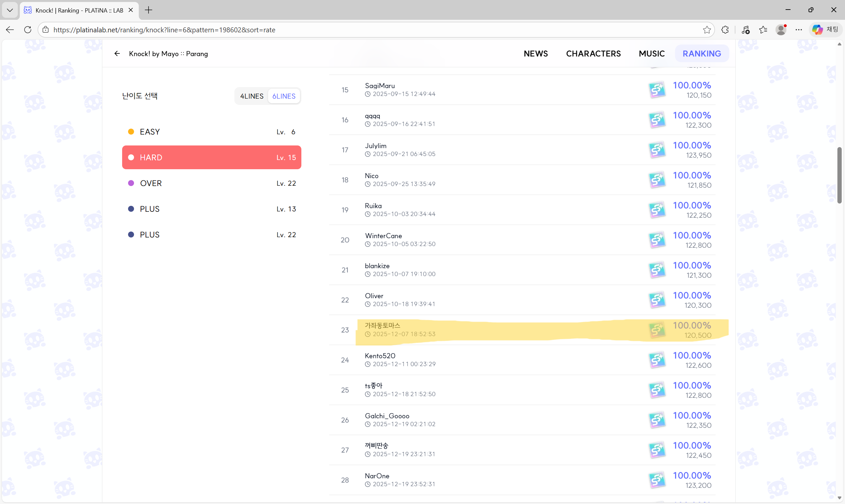Screen dimensions: 845x504
Task: Click the browser profile avatar icon
Action: pyautogui.click(x=781, y=30)
